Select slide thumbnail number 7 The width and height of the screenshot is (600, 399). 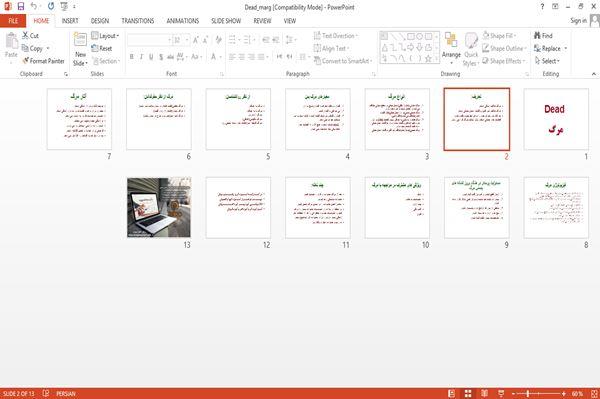point(79,119)
